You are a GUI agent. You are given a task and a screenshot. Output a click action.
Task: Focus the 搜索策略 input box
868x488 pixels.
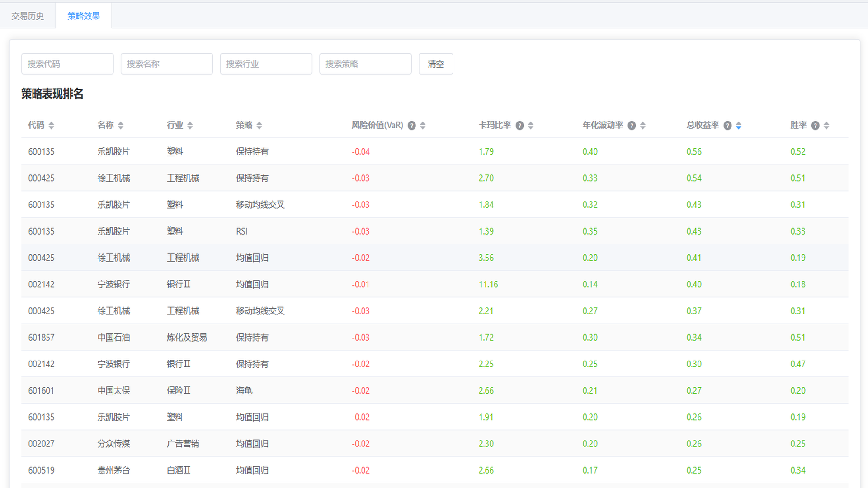tap(365, 64)
